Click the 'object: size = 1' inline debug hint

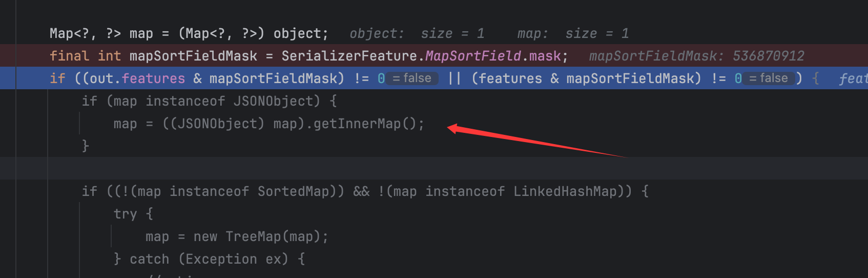(x=417, y=34)
